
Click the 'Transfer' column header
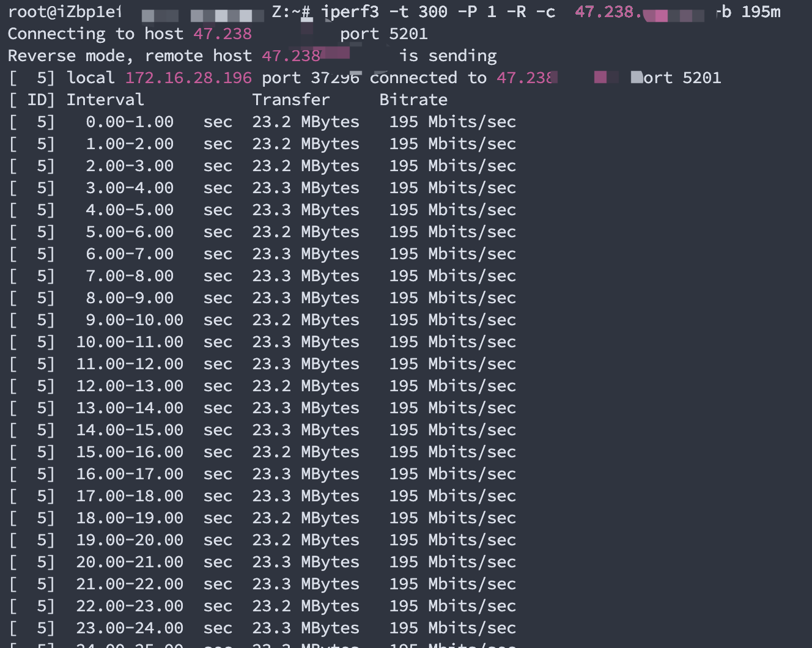click(291, 100)
